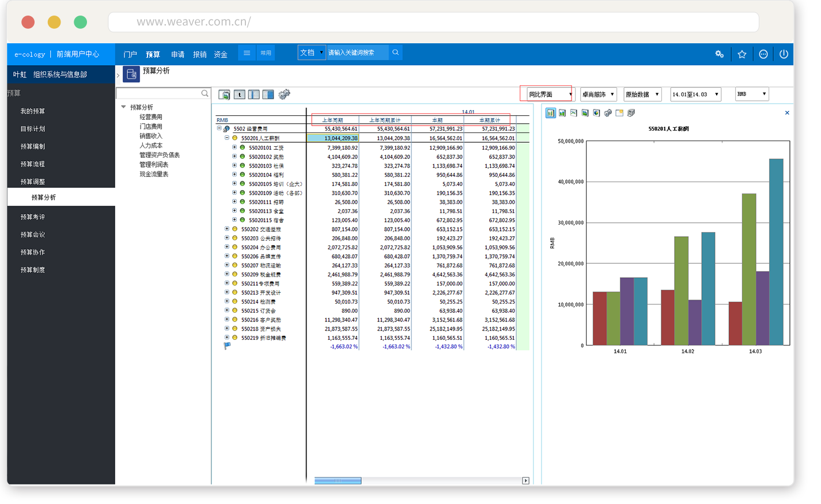Go to 预算会议 in sidebar
821x504 pixels.
33,234
